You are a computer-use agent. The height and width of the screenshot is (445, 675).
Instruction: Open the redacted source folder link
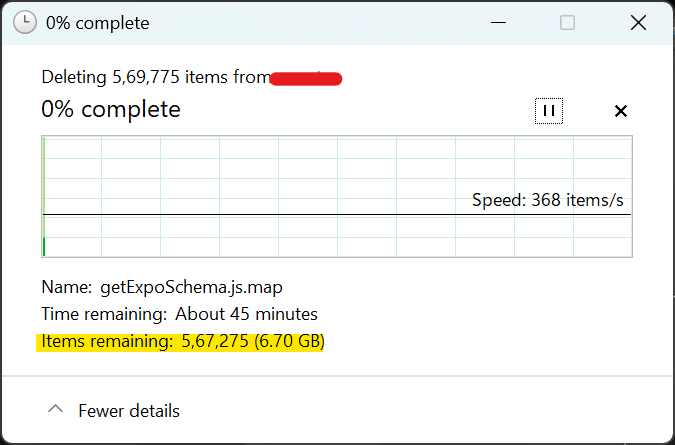tap(306, 79)
